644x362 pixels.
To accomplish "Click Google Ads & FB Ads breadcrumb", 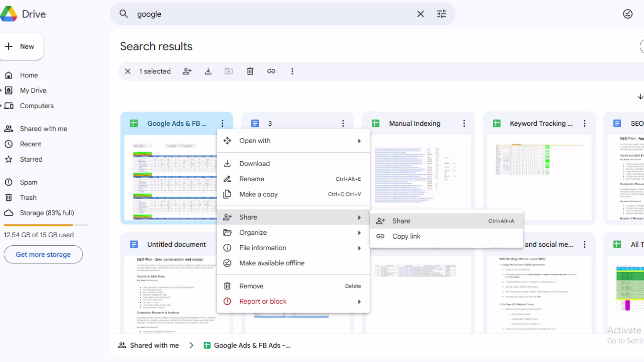I will pyautogui.click(x=247, y=345).
